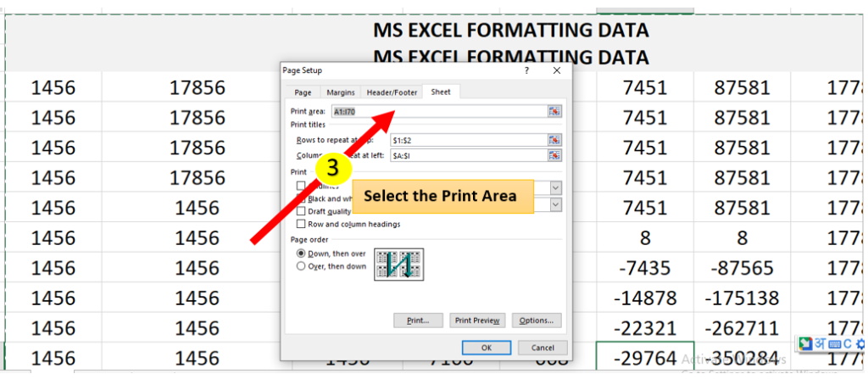Screen dimensions: 868x379
Task: Close the Page Setup dialog window
Action: pyautogui.click(x=557, y=70)
